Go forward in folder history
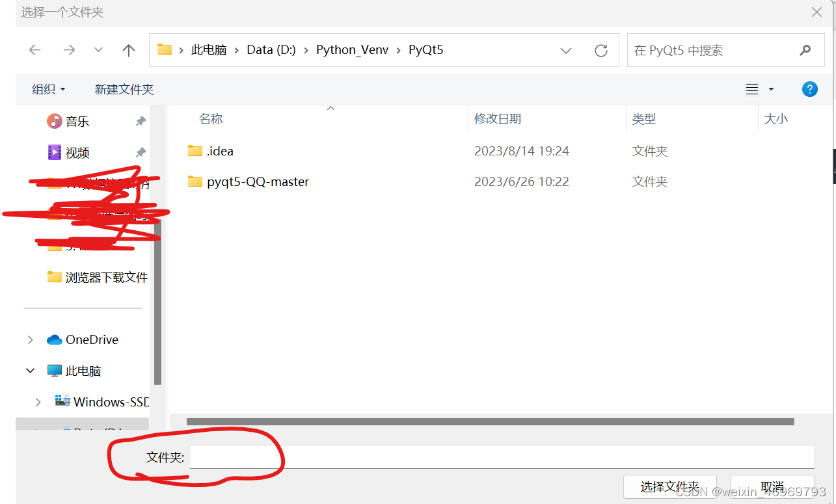836x504 pixels. [x=69, y=50]
